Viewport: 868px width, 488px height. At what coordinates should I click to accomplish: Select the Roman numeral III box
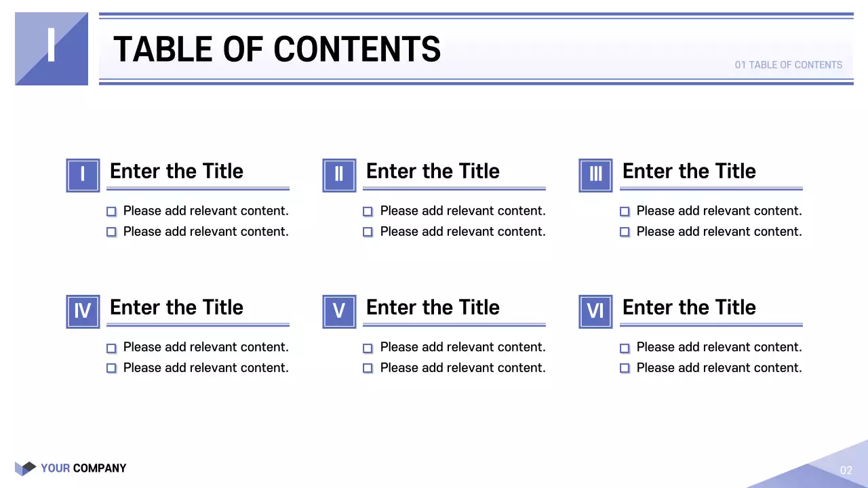pyautogui.click(x=595, y=175)
